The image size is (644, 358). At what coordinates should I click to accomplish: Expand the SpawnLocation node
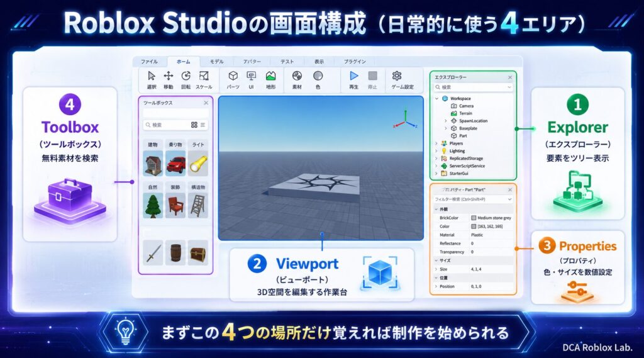coord(446,121)
